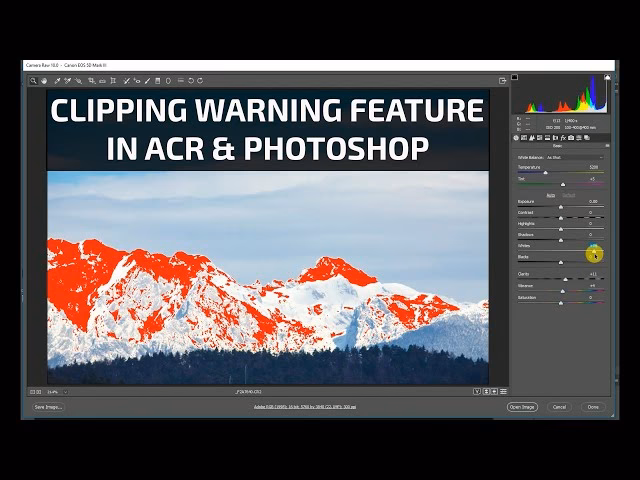The image size is (640, 480).
Task: Click the histogram display
Action: tap(561, 93)
